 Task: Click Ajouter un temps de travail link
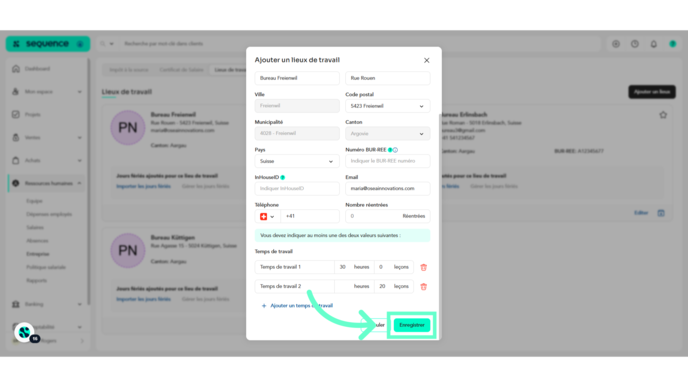click(x=297, y=305)
